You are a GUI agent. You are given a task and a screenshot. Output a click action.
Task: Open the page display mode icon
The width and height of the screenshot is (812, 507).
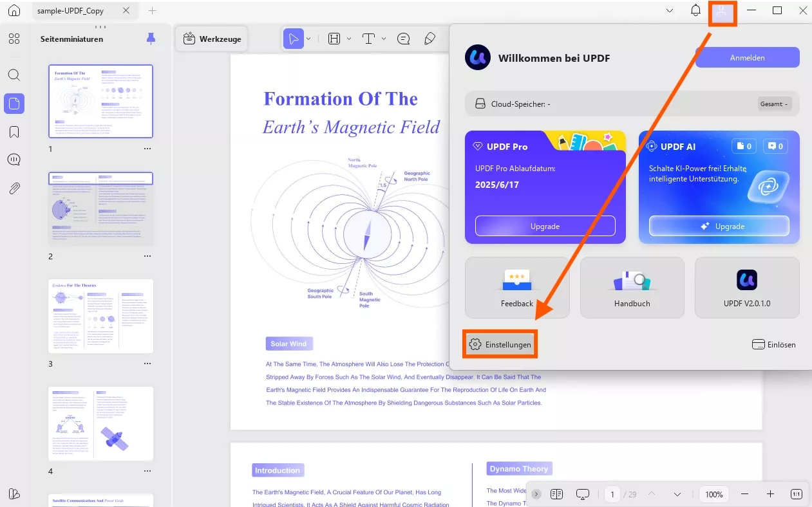coord(556,494)
